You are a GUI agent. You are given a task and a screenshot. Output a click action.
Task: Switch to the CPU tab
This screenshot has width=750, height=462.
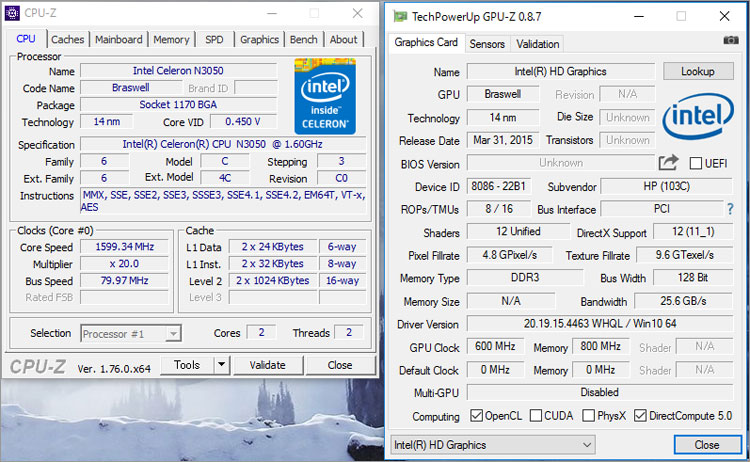click(x=26, y=39)
